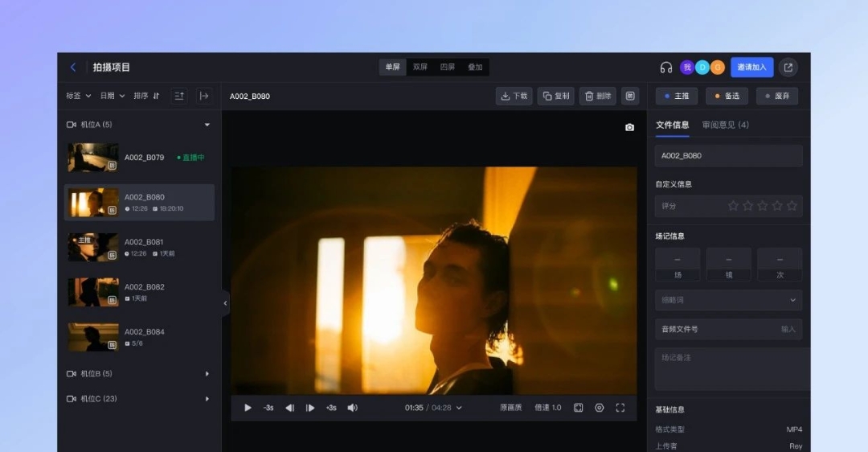
Task: Switch to 叠加 view tab
Action: click(x=475, y=67)
